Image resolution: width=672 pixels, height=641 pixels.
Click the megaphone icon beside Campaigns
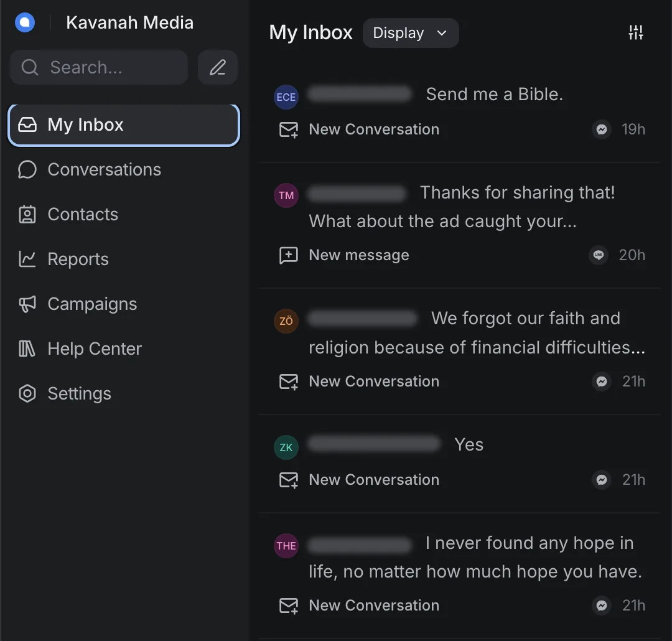pyautogui.click(x=27, y=304)
